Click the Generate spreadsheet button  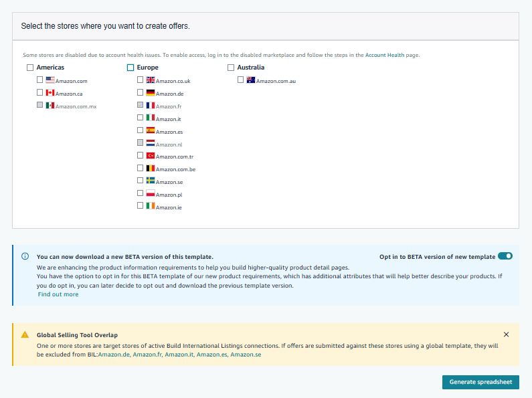(x=480, y=382)
